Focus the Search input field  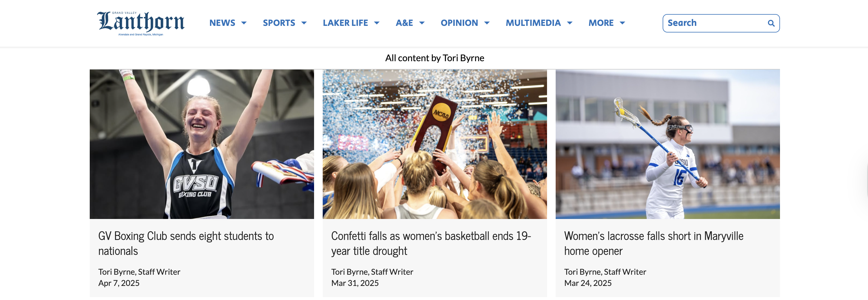click(x=714, y=23)
